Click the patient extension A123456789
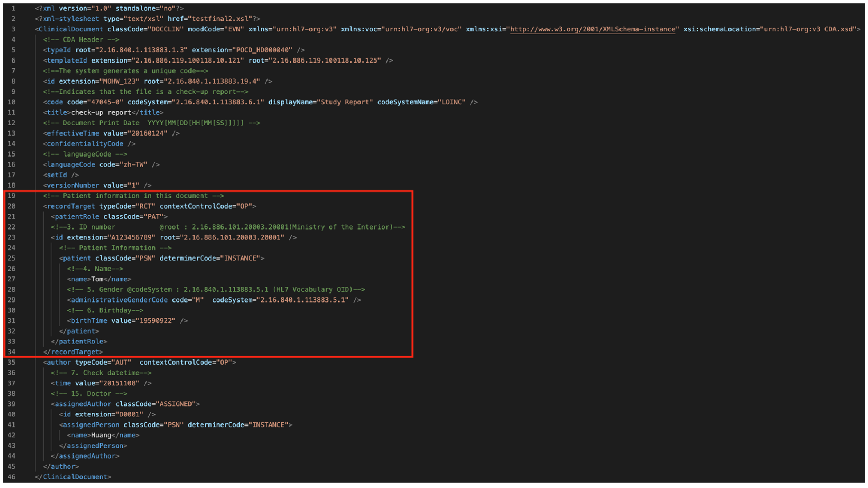 pyautogui.click(x=131, y=237)
